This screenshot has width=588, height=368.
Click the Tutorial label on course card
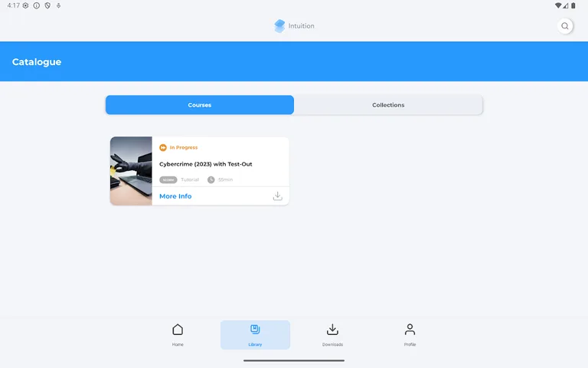click(190, 180)
